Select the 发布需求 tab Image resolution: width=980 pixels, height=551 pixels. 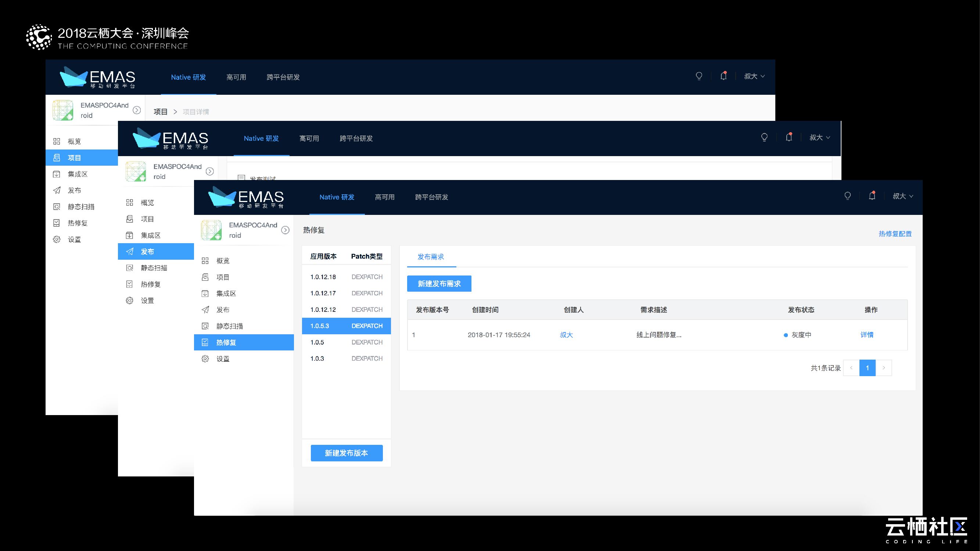pos(431,257)
